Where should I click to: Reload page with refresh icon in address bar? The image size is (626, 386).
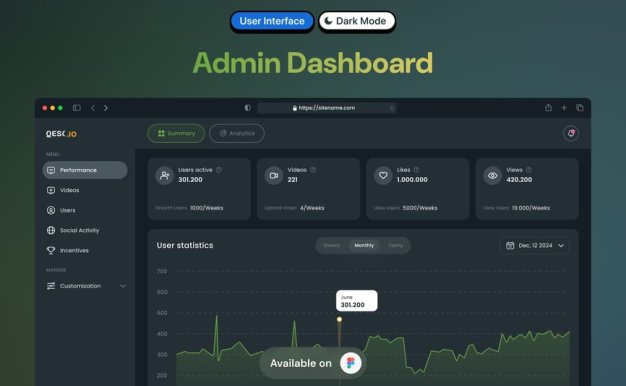click(x=392, y=108)
